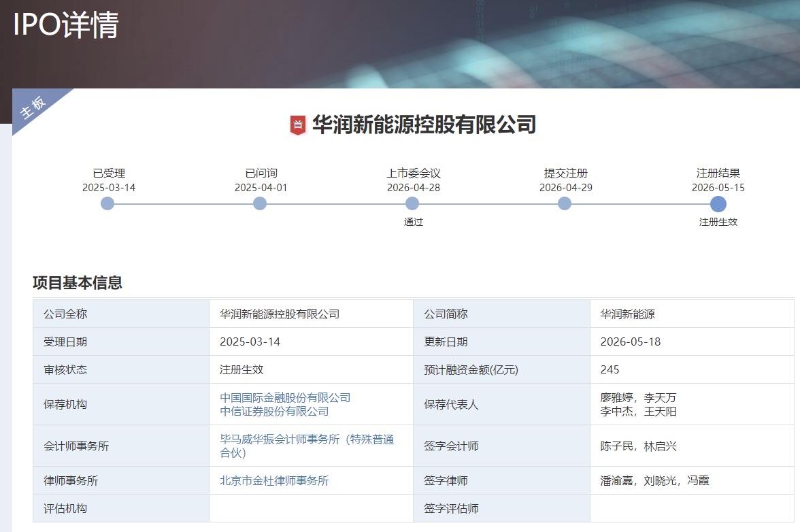The width and height of the screenshot is (800, 532).
Task: Click the 审核状态 value 注册生效
Action: click(241, 370)
